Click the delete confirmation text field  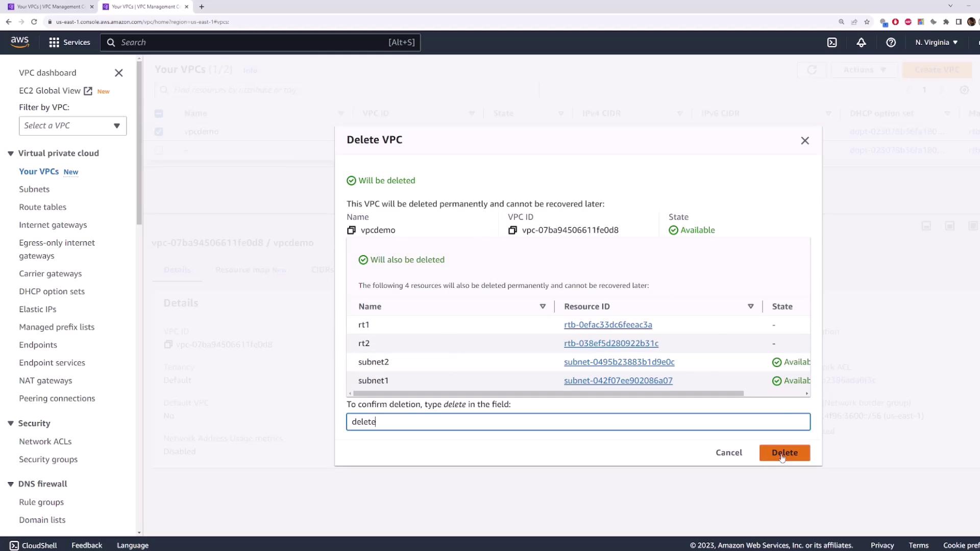pos(578,421)
